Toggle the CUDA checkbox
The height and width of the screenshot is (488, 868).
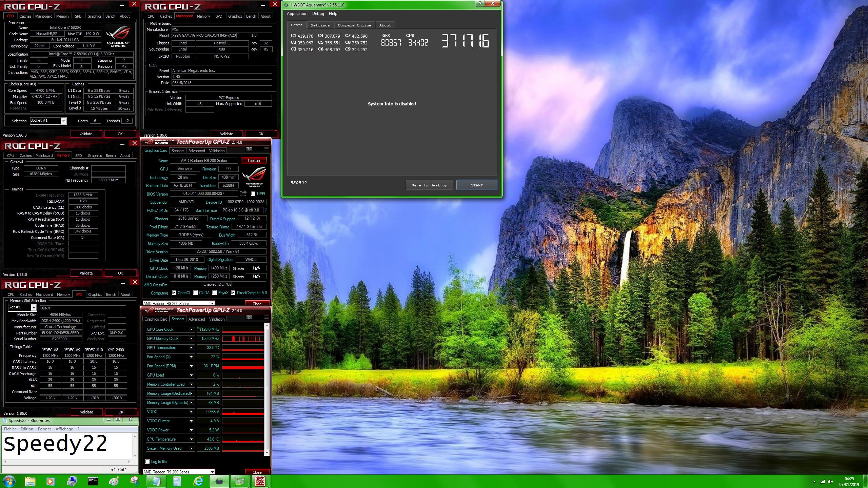click(195, 293)
